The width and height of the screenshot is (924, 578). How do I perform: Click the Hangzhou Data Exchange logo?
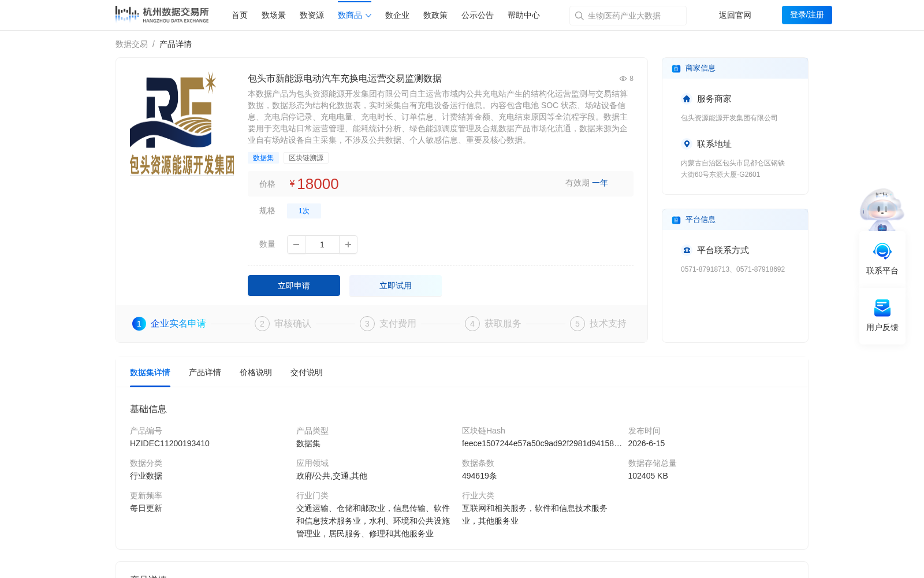tap(162, 14)
